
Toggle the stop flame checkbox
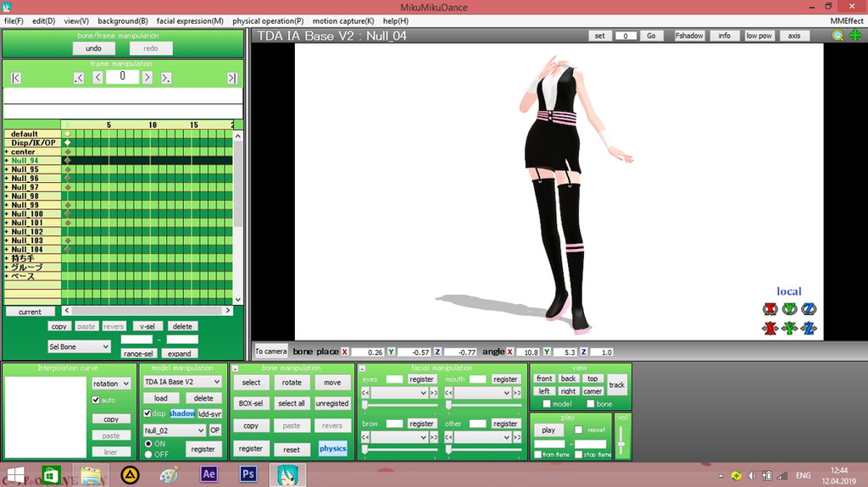pyautogui.click(x=578, y=454)
